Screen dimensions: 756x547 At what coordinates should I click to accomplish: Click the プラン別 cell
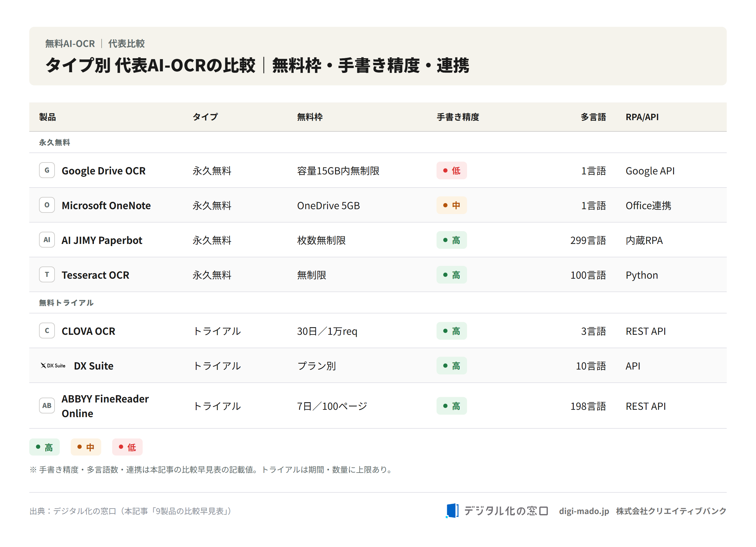tap(316, 366)
